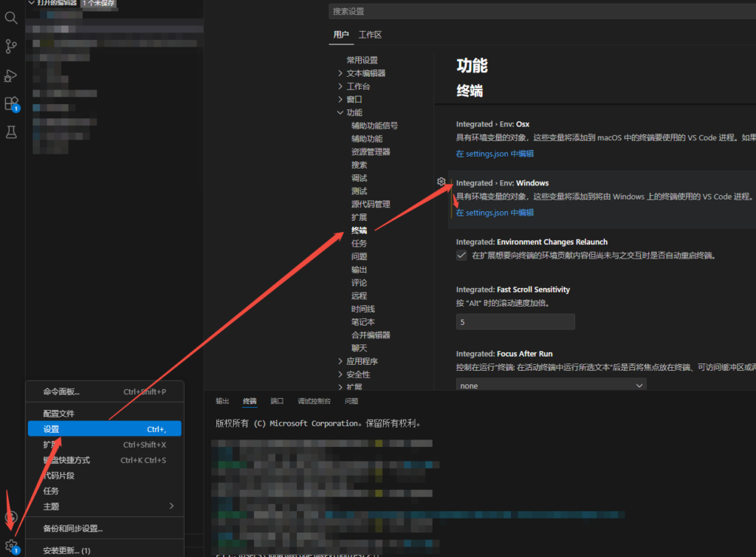The height and width of the screenshot is (557, 756).
Task: Switch to the 工作区 settings tab
Action: [370, 35]
